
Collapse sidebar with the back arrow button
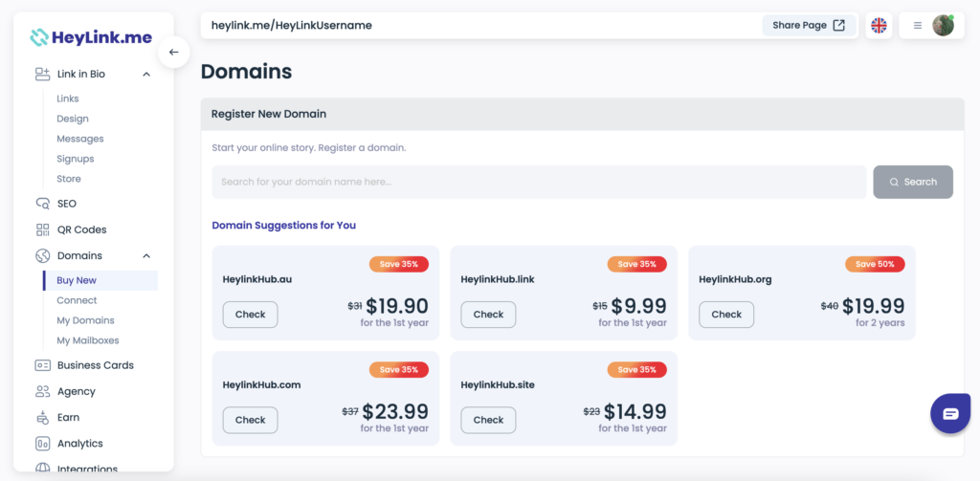pyautogui.click(x=174, y=52)
